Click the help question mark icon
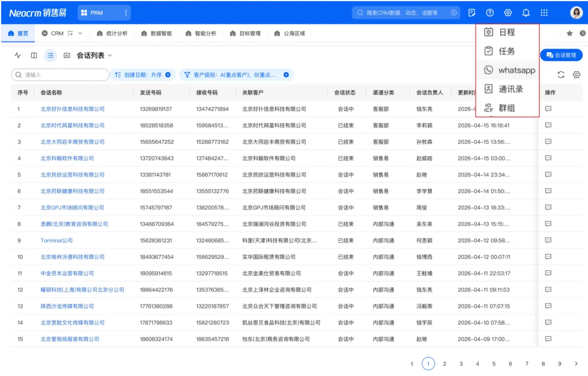This screenshot has height=376, width=588. tap(490, 13)
